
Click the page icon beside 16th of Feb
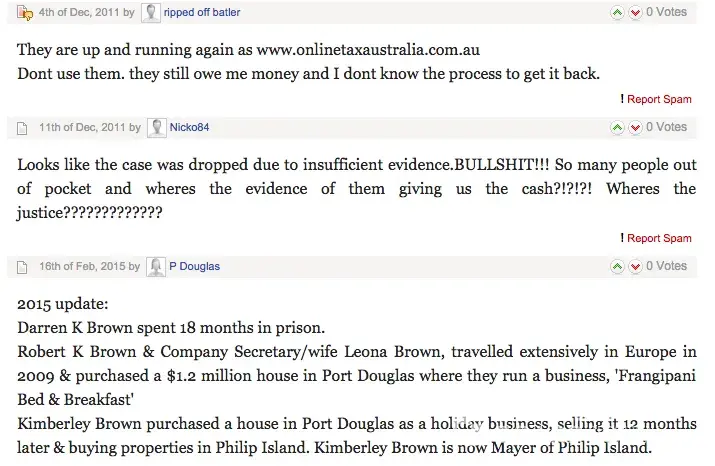[24, 267]
